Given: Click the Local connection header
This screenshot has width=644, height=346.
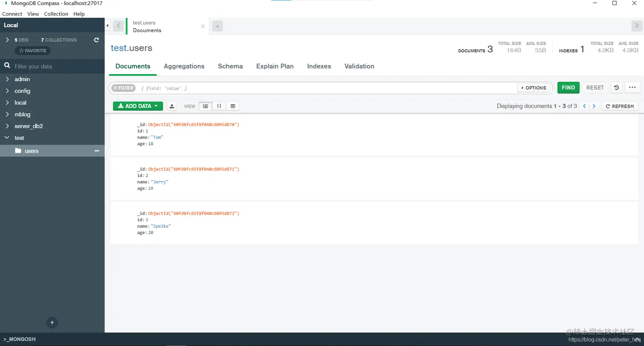Looking at the screenshot, I should coord(52,25).
